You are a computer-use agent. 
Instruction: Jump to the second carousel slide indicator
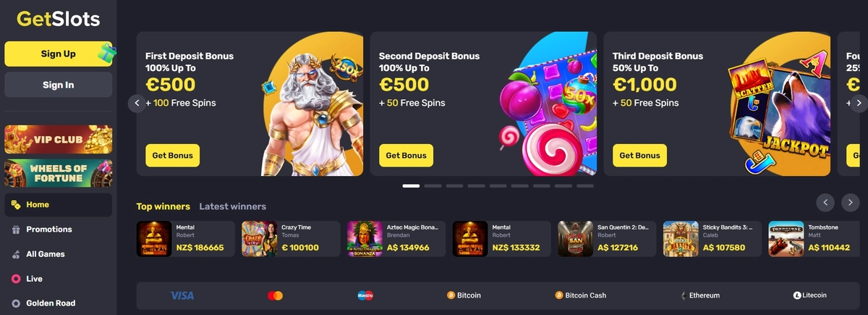coord(433,186)
